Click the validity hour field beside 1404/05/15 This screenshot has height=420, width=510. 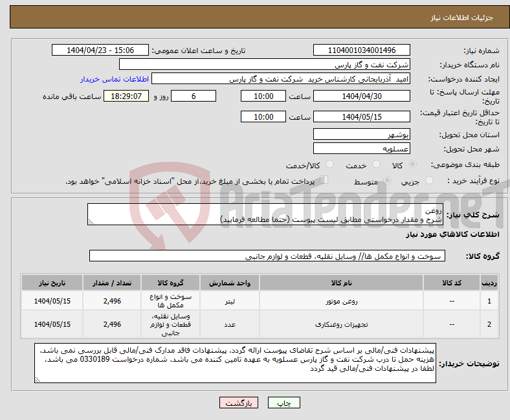click(x=263, y=116)
